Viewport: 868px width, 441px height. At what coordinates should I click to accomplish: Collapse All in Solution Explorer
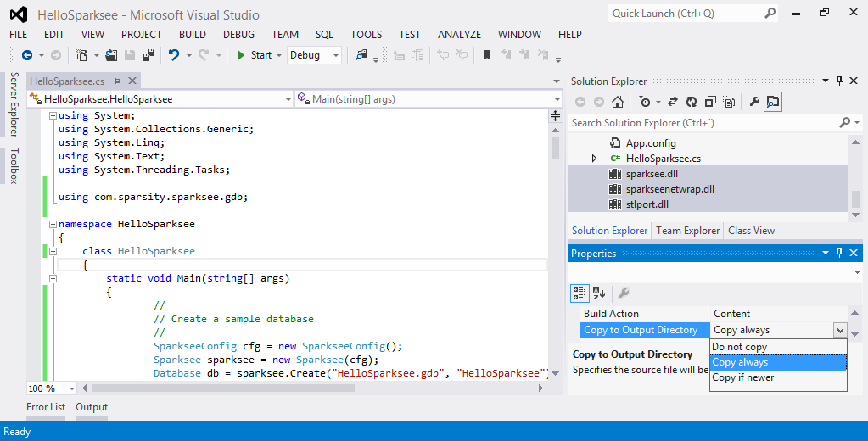pos(710,102)
